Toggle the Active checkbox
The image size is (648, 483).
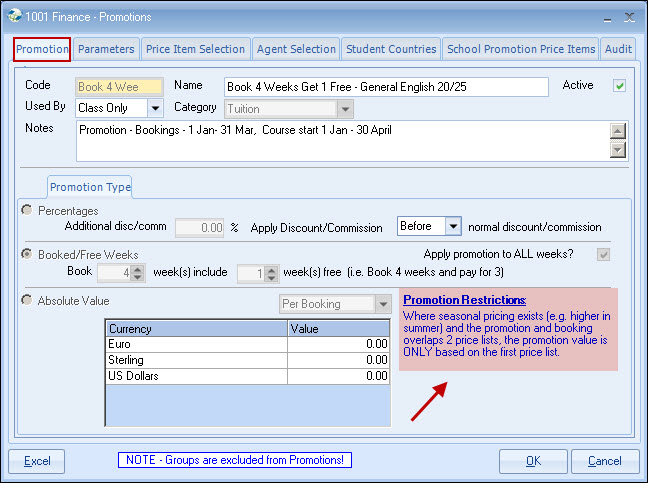pyautogui.click(x=619, y=86)
